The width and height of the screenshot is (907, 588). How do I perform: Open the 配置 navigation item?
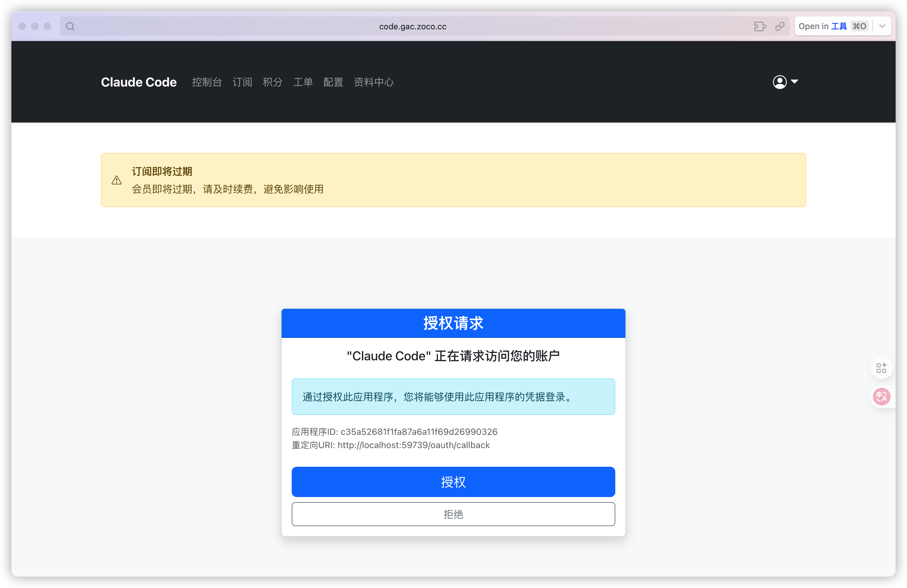point(333,82)
